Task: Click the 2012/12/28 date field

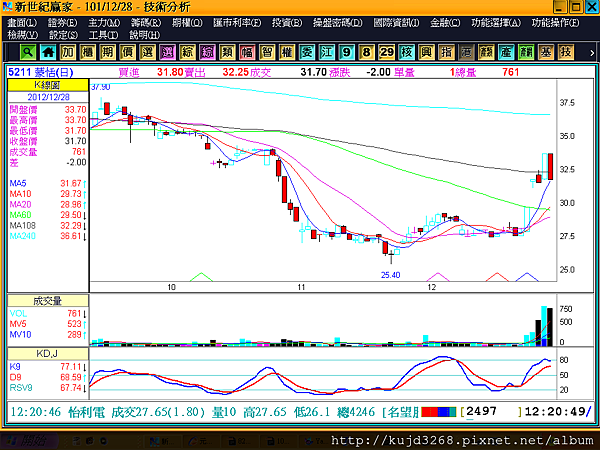Action: pos(48,97)
